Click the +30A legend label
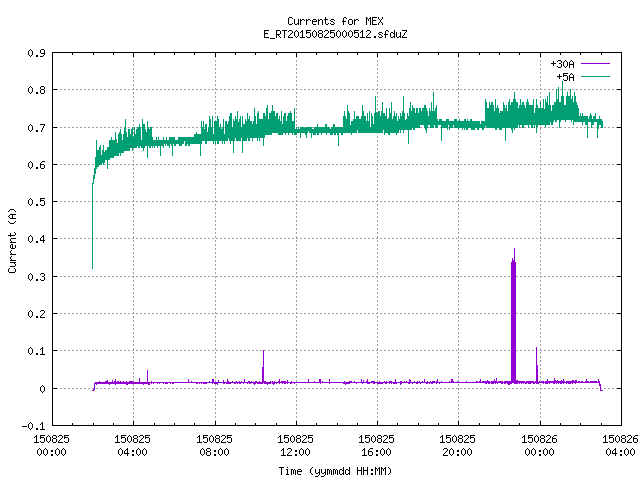This screenshot has height=480, width=640. (562, 64)
